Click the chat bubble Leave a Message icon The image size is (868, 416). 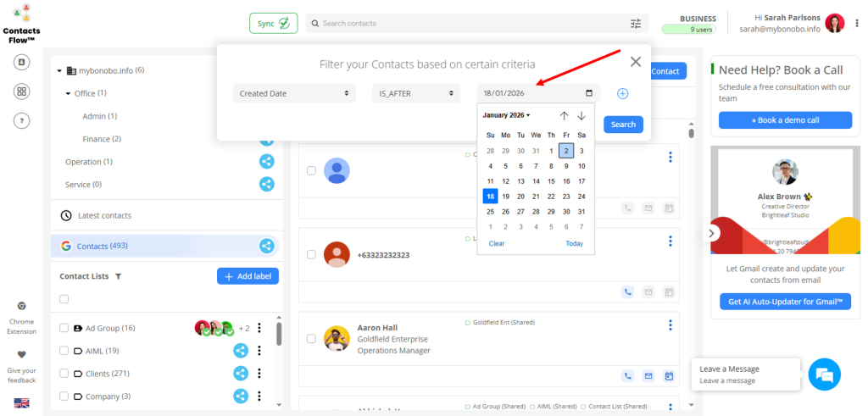point(824,374)
